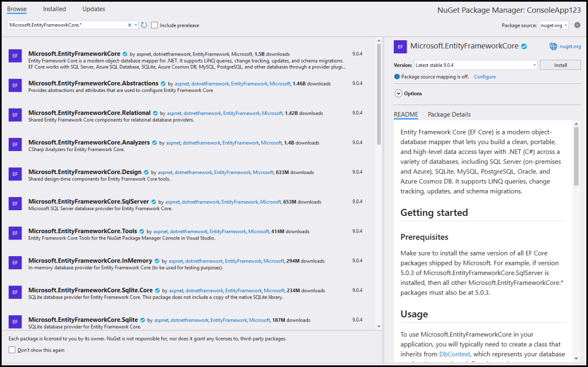The image size is (588, 367).
Task: Open the Package source dropdown
Action: [x=554, y=25]
